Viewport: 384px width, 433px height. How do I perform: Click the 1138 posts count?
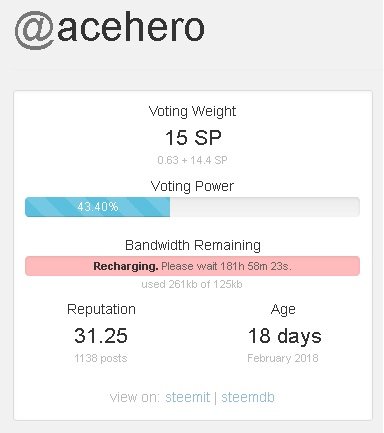pyautogui.click(x=101, y=358)
